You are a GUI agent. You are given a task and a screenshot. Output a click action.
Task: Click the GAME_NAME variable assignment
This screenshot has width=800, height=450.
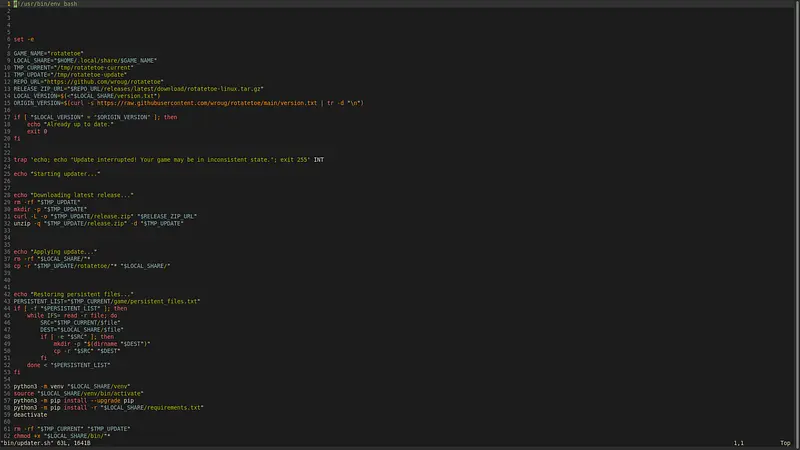48,53
